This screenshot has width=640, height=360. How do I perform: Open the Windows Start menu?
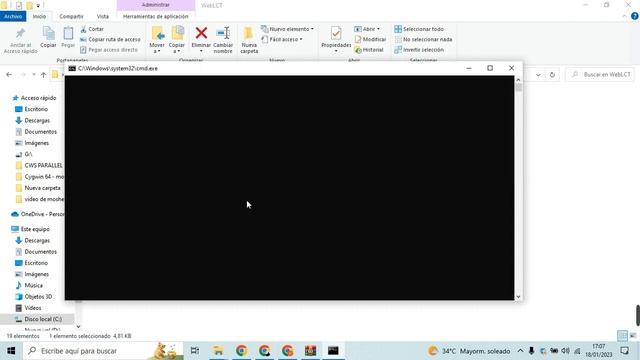(x=11, y=351)
